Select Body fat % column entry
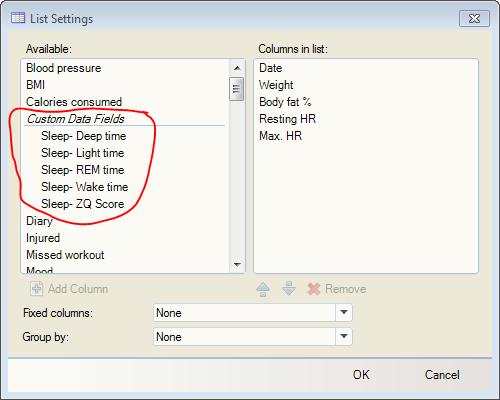This screenshot has width=500, height=400. pos(285,102)
